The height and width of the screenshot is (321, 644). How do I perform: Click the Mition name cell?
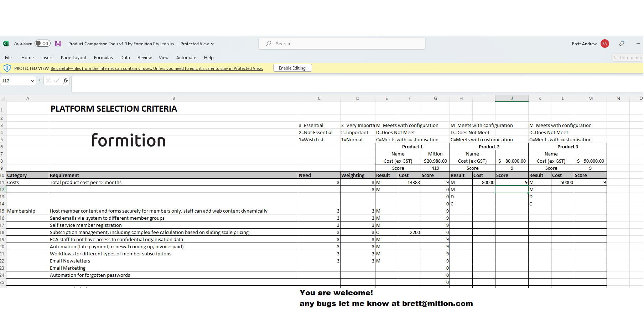pos(435,154)
